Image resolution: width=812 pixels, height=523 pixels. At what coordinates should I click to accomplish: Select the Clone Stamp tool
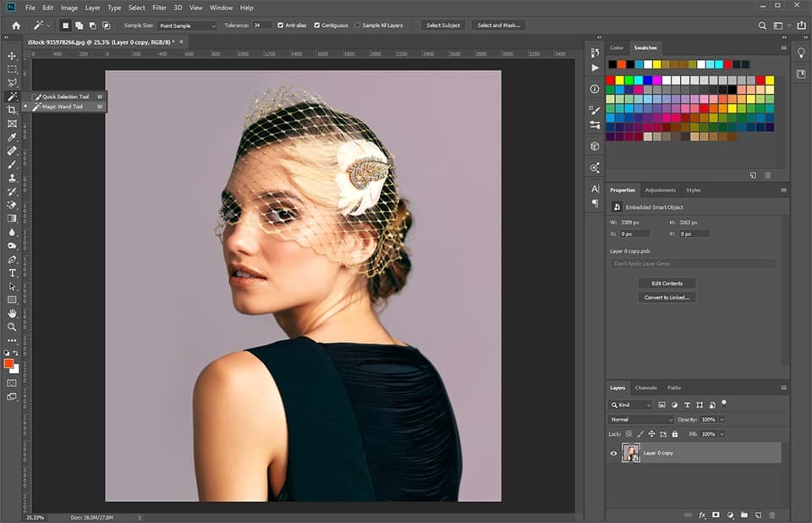pos(12,178)
